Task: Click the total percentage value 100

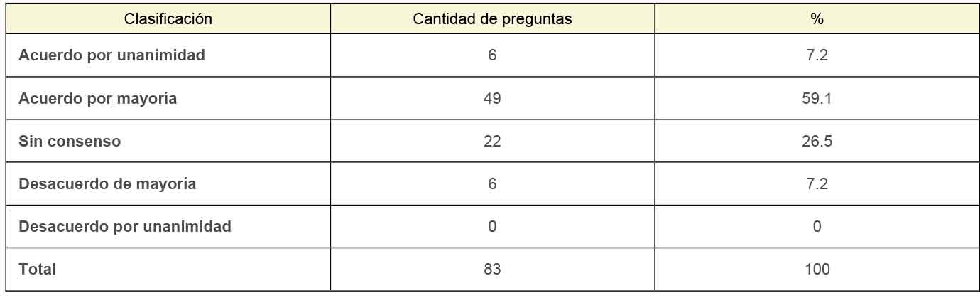Action: pos(817,270)
